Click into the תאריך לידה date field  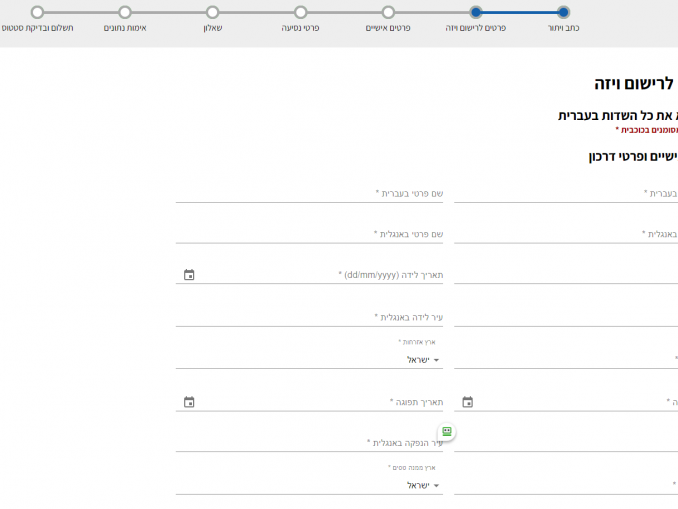tap(320, 275)
